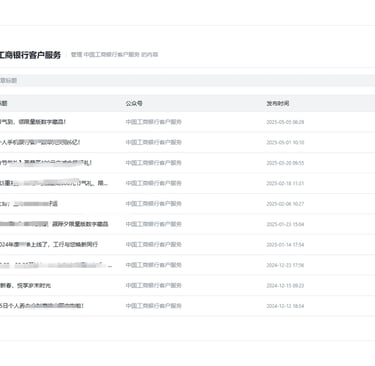Open the article published 2025-05-05

pyautogui.click(x=33, y=122)
